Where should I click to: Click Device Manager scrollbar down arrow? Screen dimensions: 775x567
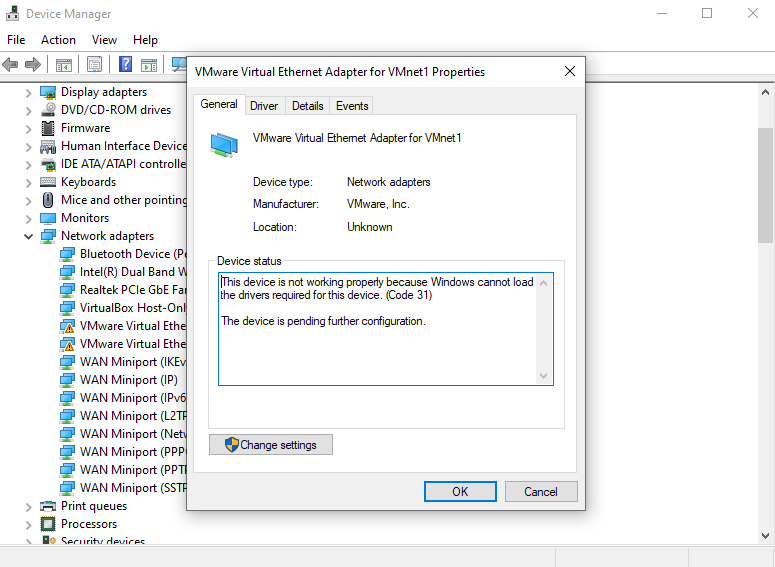tap(765, 535)
